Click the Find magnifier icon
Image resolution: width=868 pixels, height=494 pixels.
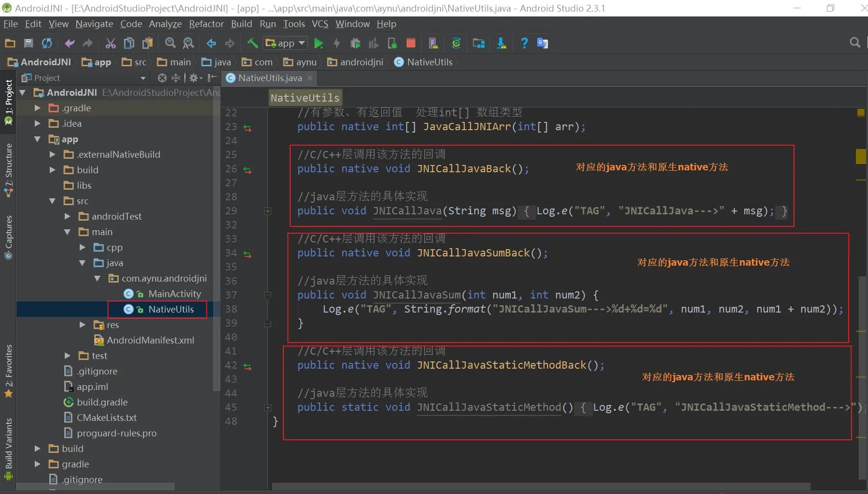point(170,43)
